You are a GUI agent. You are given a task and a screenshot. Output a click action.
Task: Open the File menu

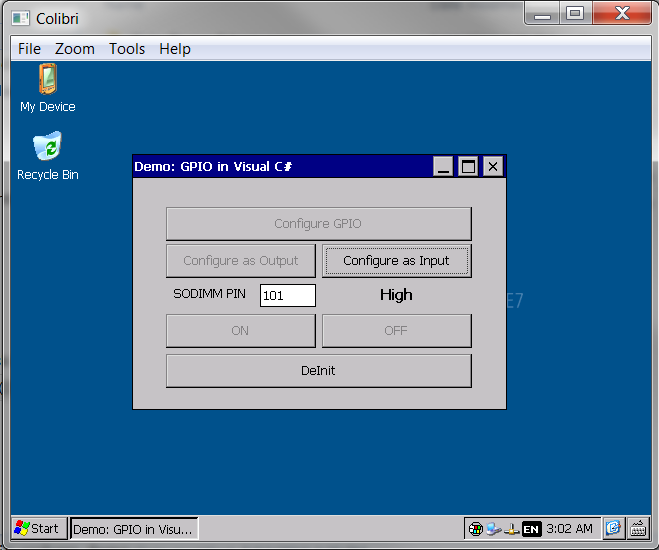pos(29,49)
